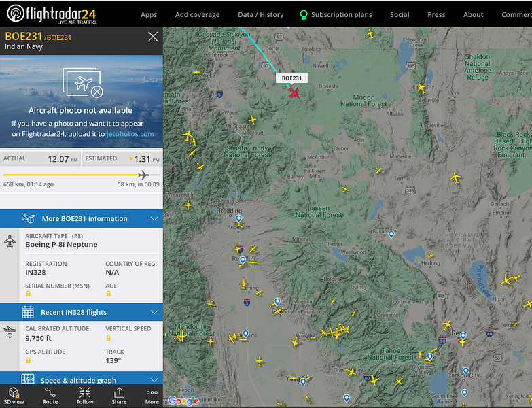The width and height of the screenshot is (532, 408).
Task: Click the Recent IN328 flights chevron
Action: point(154,312)
